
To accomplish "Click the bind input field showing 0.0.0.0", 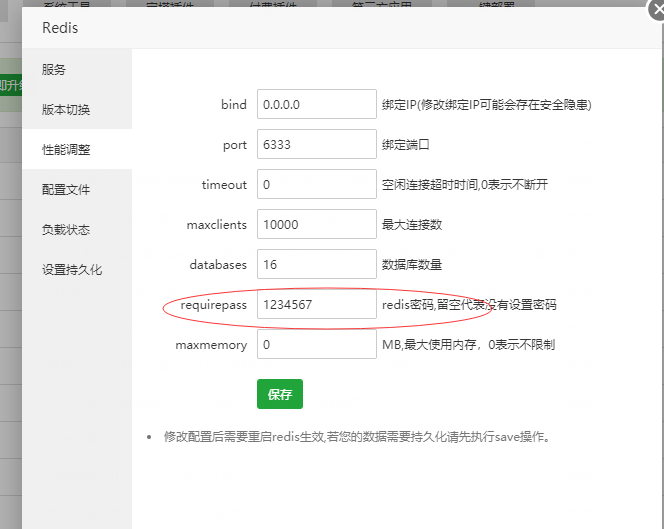I will (317, 104).
